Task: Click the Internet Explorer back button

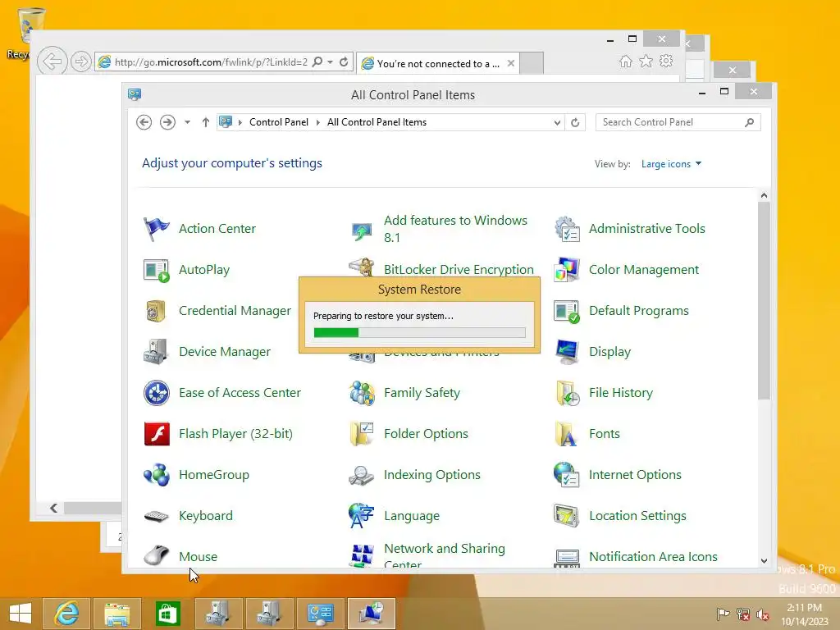Action: [52, 62]
